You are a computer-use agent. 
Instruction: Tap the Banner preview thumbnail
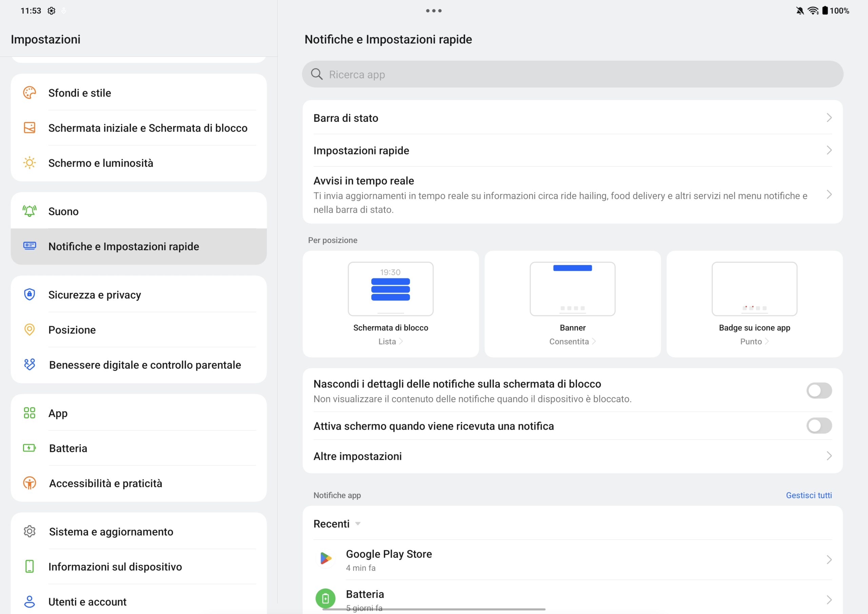572,289
